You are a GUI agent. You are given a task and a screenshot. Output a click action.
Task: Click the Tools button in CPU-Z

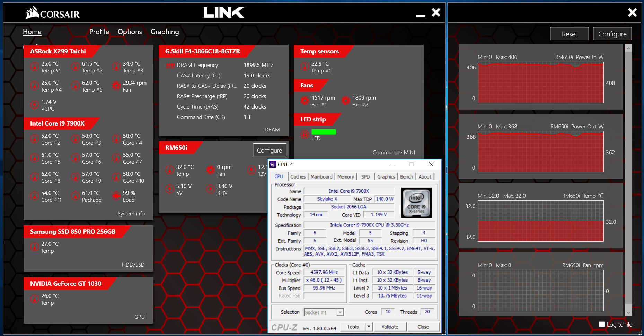click(x=353, y=327)
